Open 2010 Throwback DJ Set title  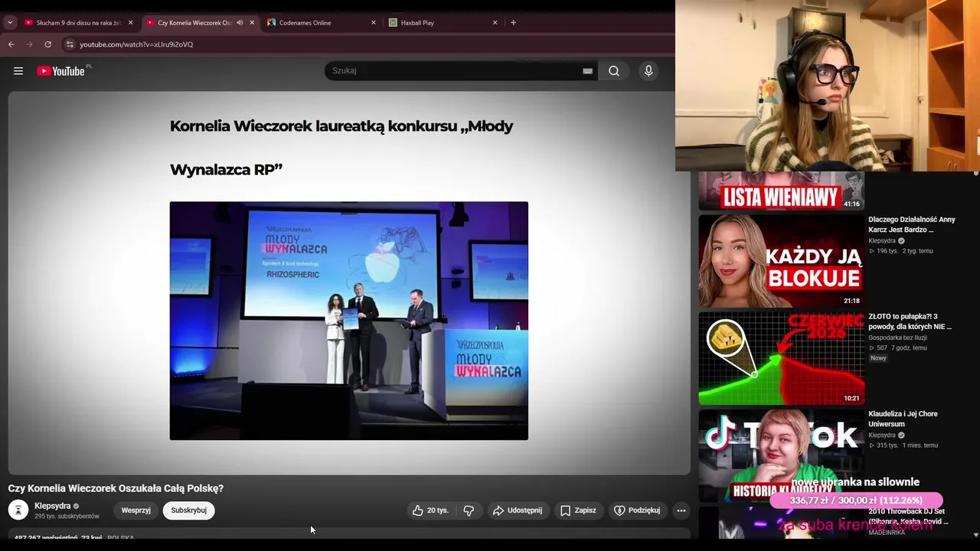(x=906, y=517)
